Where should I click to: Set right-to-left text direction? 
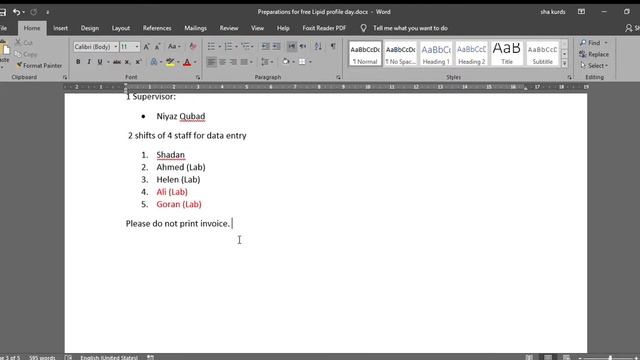(x=303, y=47)
